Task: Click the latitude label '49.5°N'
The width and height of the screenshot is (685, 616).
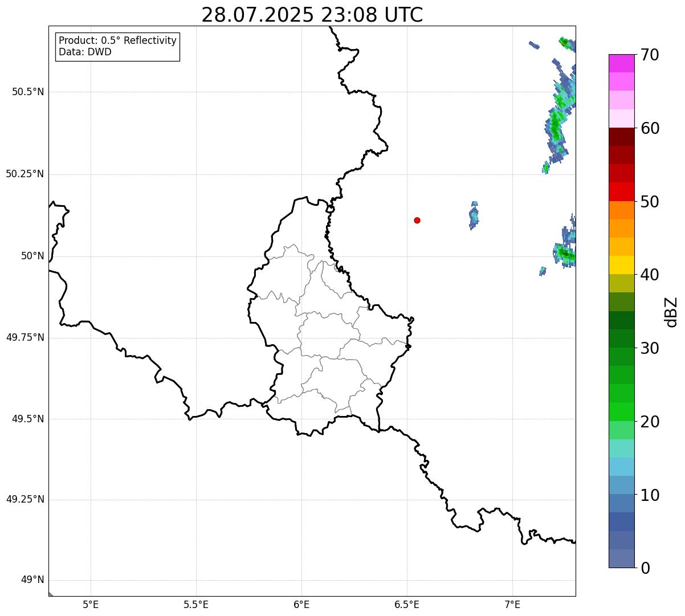Action: (x=28, y=419)
